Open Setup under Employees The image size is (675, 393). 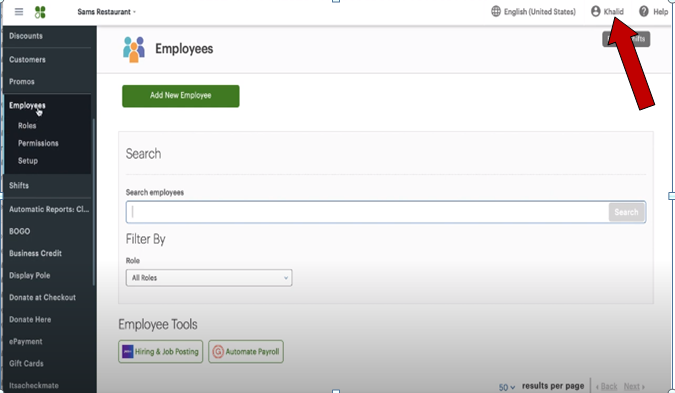tap(28, 161)
